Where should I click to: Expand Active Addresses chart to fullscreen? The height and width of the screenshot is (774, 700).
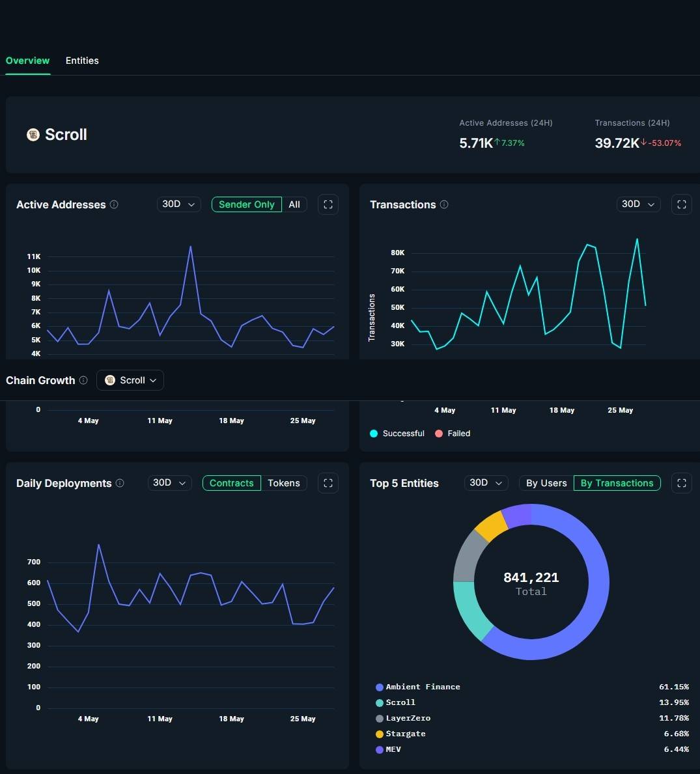(328, 204)
